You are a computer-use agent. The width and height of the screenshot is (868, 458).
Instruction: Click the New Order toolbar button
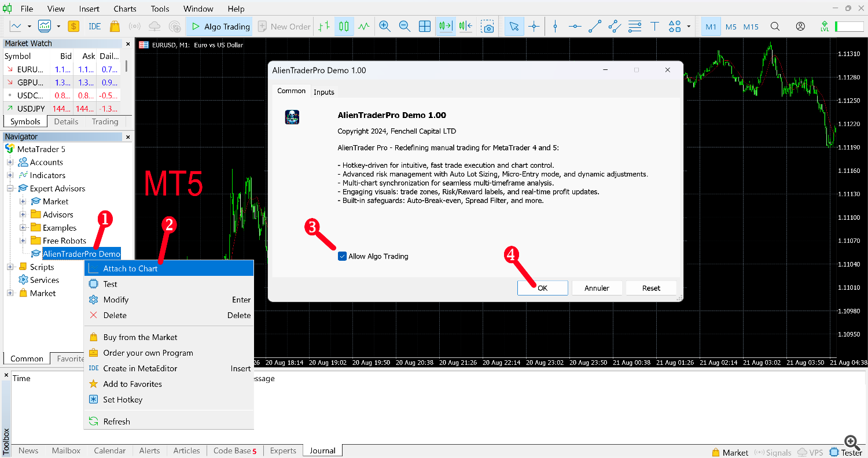coord(284,26)
